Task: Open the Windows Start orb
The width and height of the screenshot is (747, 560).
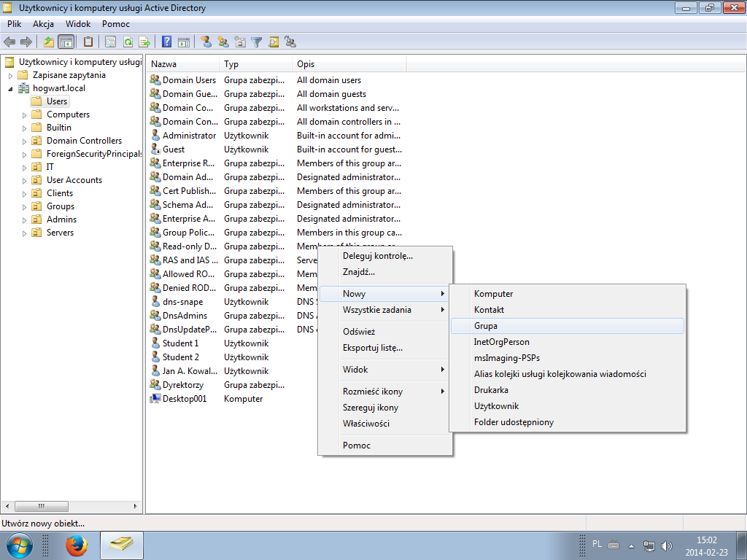Action: [x=20, y=545]
